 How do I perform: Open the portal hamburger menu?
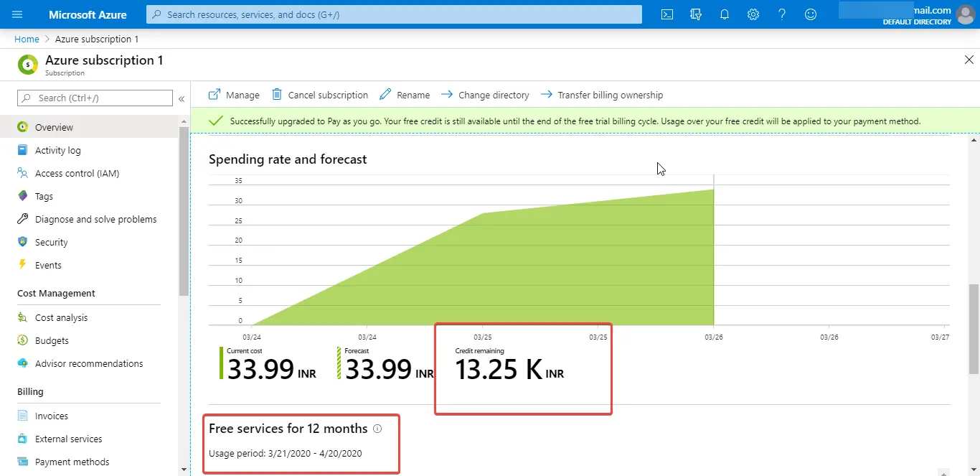[18, 14]
